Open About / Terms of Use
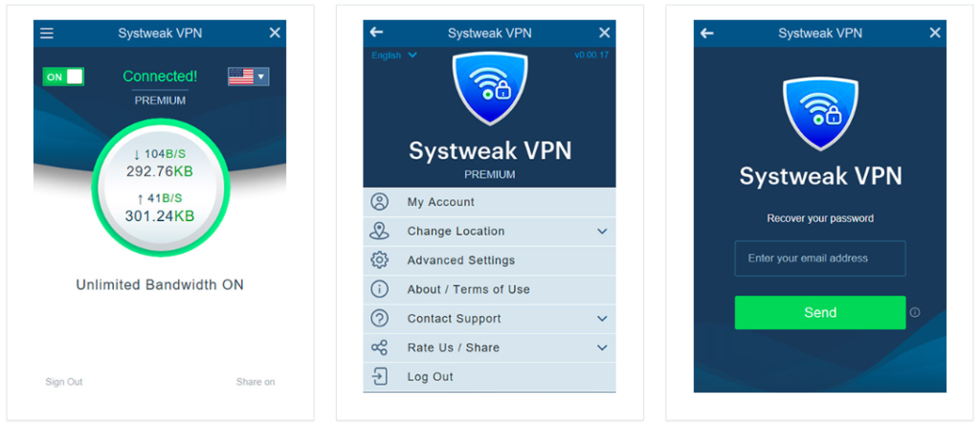The height and width of the screenshot is (427, 980). tap(489, 289)
